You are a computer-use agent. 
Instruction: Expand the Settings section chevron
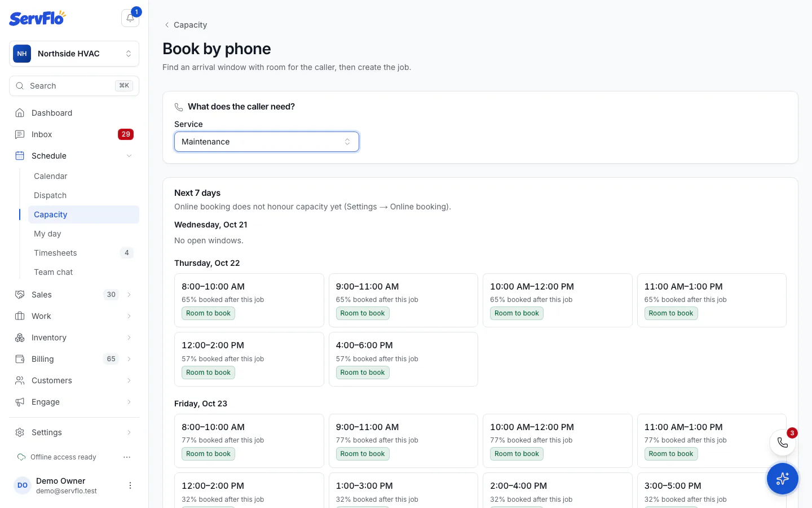click(129, 432)
